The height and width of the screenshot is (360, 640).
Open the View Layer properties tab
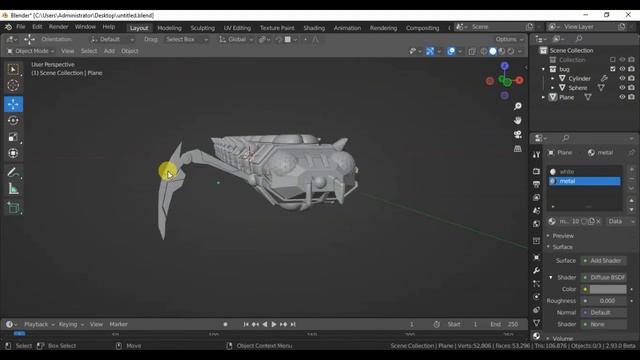coord(536,198)
